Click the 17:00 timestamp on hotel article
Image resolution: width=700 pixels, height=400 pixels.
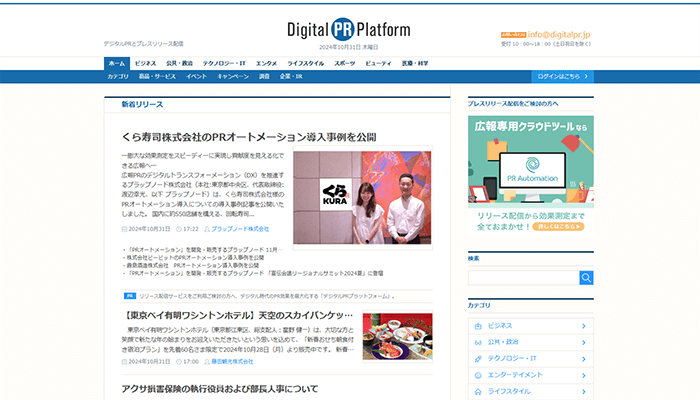pos(191,362)
